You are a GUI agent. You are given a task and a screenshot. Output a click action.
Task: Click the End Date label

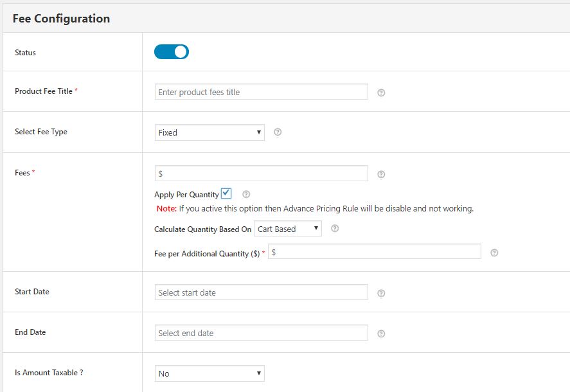(30, 332)
